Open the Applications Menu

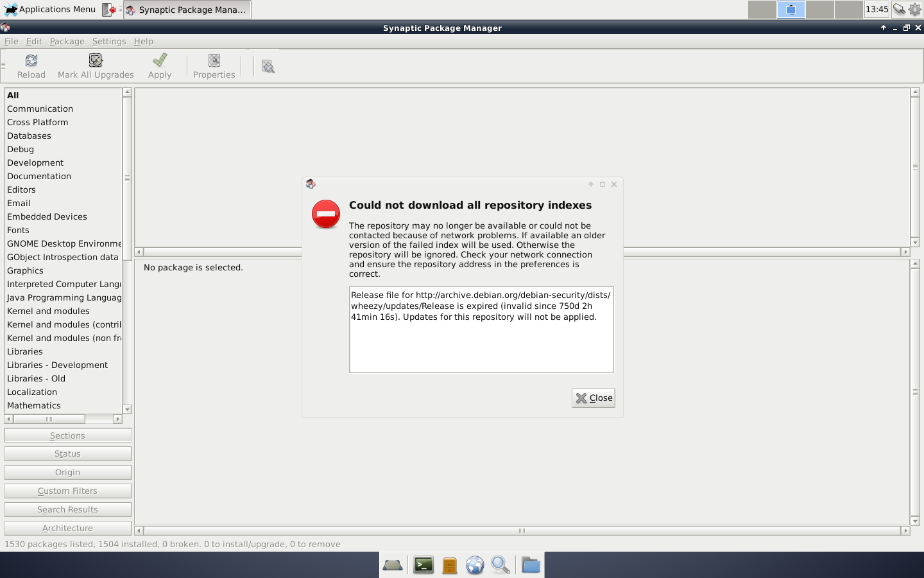[x=50, y=10]
